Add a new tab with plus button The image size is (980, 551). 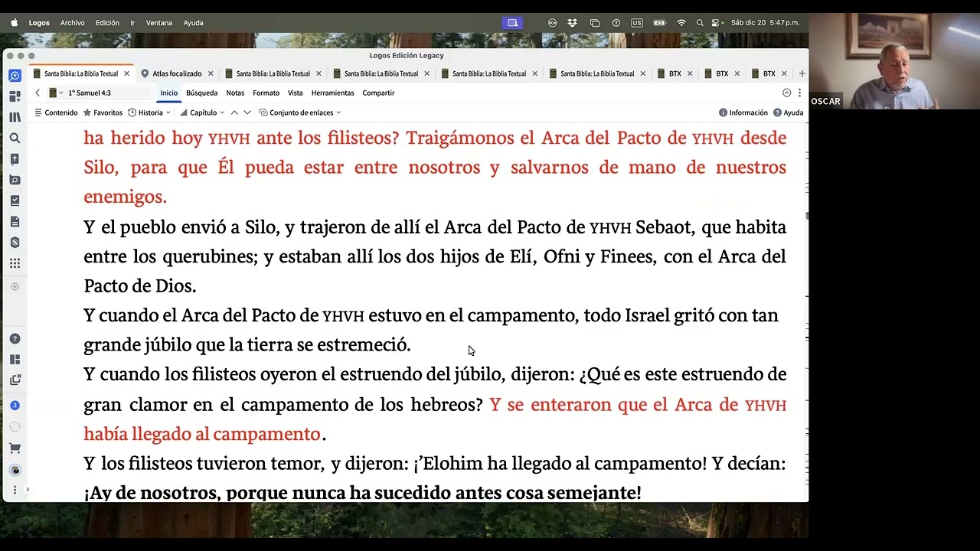click(802, 73)
